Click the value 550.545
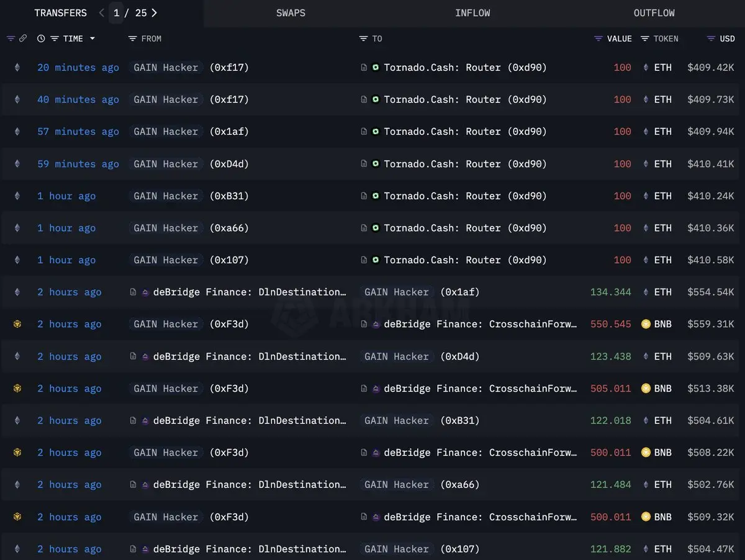The width and height of the screenshot is (745, 560). [x=611, y=324]
